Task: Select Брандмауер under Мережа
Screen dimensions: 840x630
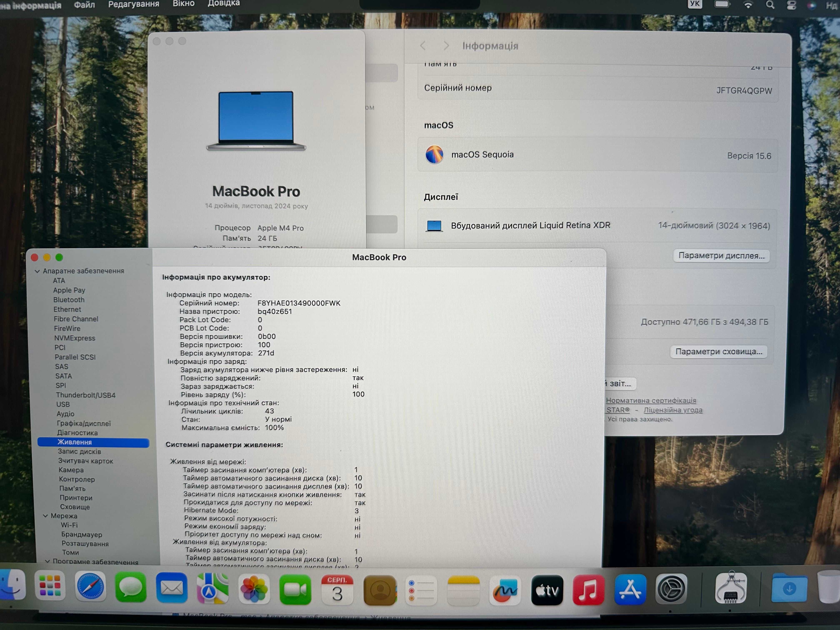Action: (x=82, y=534)
